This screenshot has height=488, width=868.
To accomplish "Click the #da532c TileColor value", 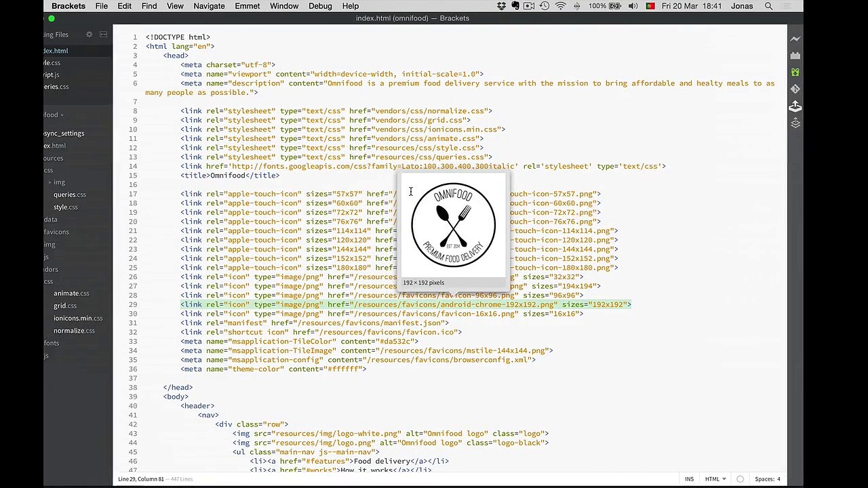I will 396,342.
